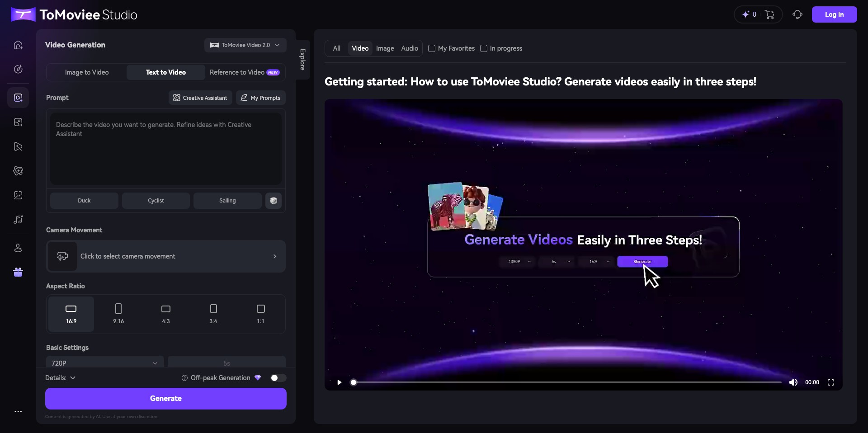The width and height of the screenshot is (868, 433).
Task: Select the Video Generation sidebar icon
Action: pos(18,98)
